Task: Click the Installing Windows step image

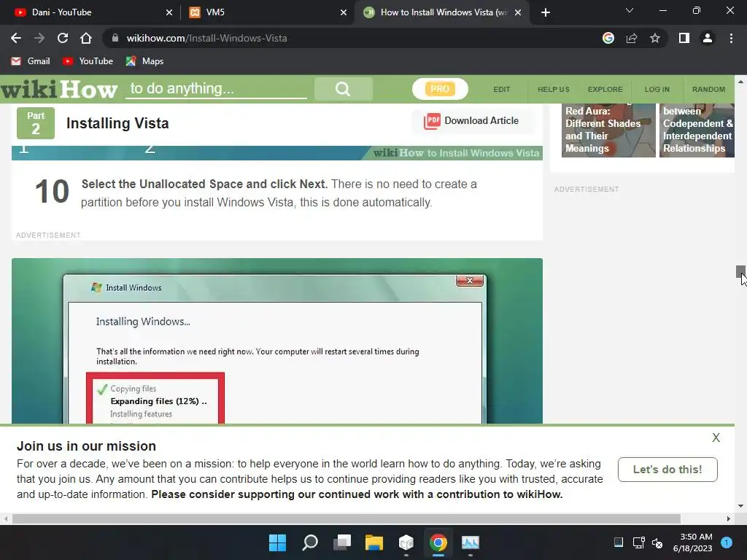Action: coord(276,341)
